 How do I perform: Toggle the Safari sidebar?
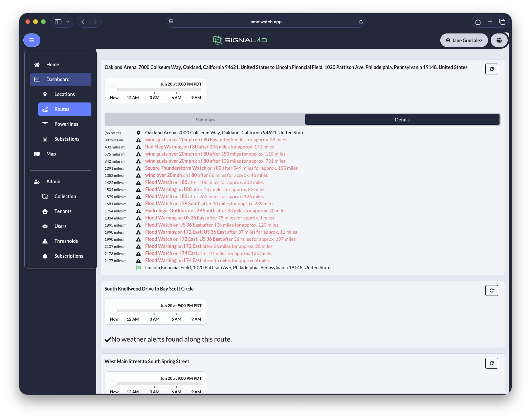click(58, 22)
